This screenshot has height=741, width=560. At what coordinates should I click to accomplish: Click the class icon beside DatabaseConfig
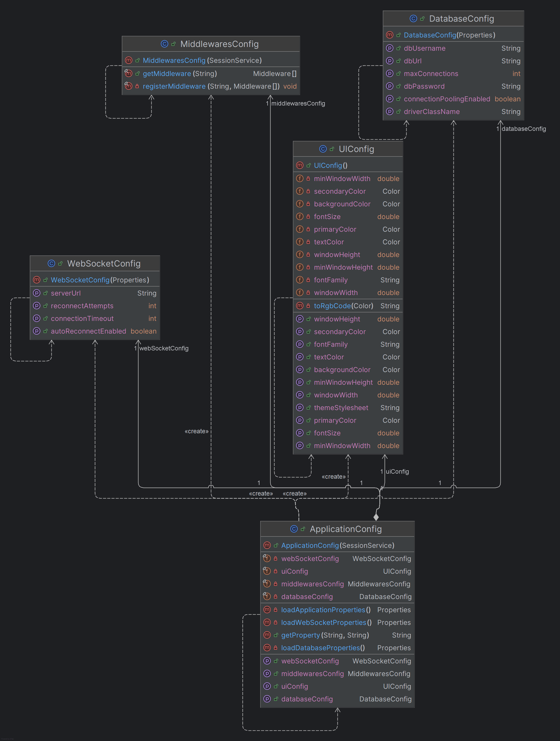(x=413, y=19)
